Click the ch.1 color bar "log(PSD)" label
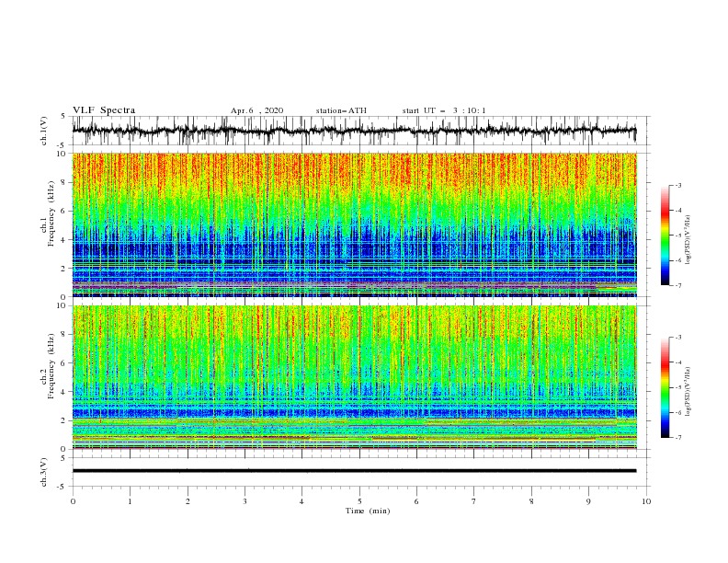Screen dimensions: 728x563 click(x=688, y=240)
